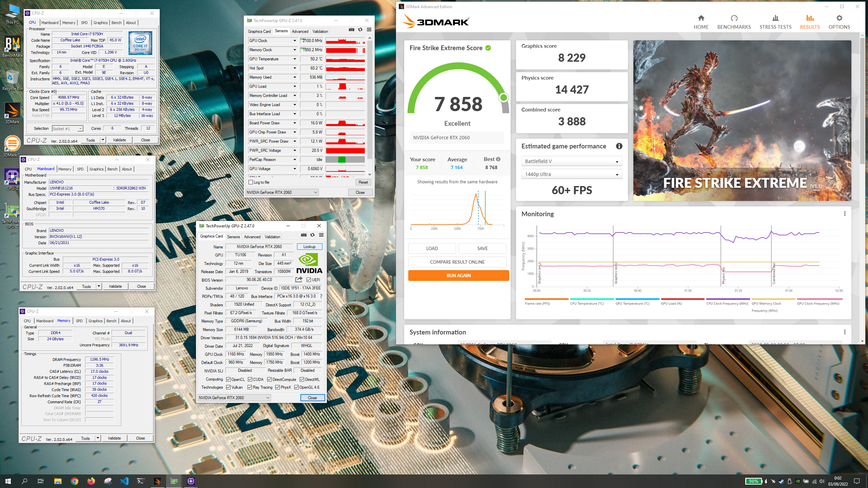Open Visual Studio Code from taskbar
Viewport: 868px width, 488px height.
coord(124,481)
